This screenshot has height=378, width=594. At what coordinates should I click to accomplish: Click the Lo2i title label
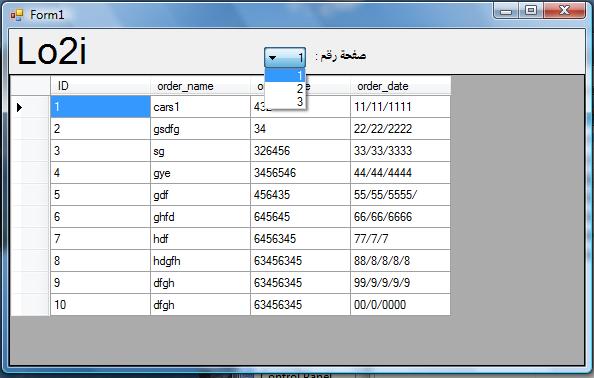(52, 51)
